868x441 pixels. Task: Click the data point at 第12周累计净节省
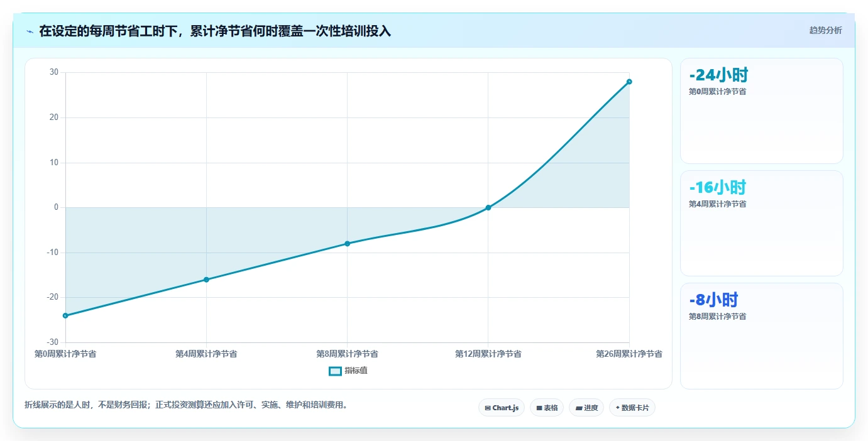click(x=488, y=207)
